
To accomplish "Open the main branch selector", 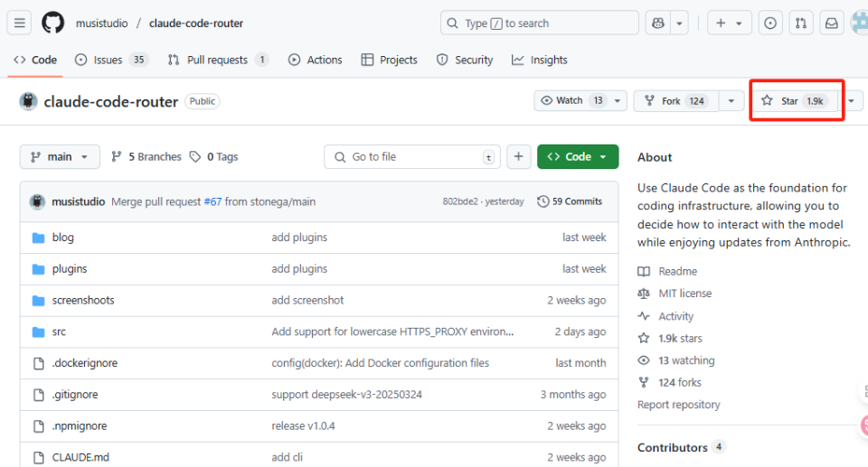I will pyautogui.click(x=60, y=156).
